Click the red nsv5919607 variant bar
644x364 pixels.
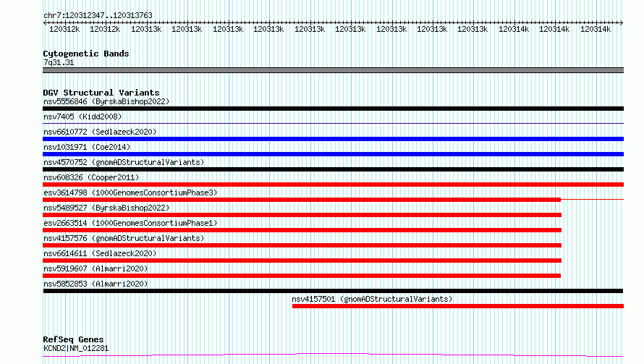point(302,276)
